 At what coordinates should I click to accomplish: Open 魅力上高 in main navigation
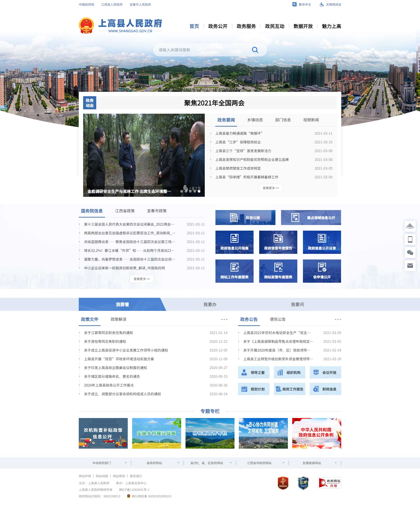click(x=331, y=26)
